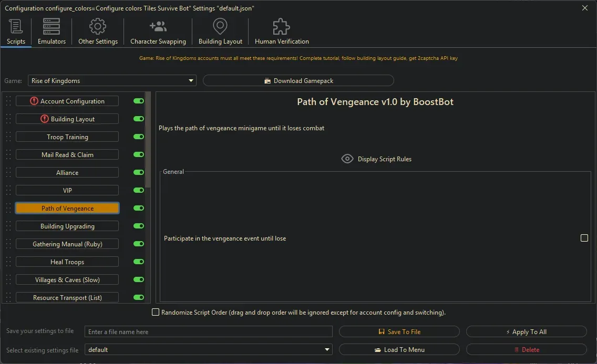
Task: Select the Scripts scroll icon
Action: coord(15,25)
